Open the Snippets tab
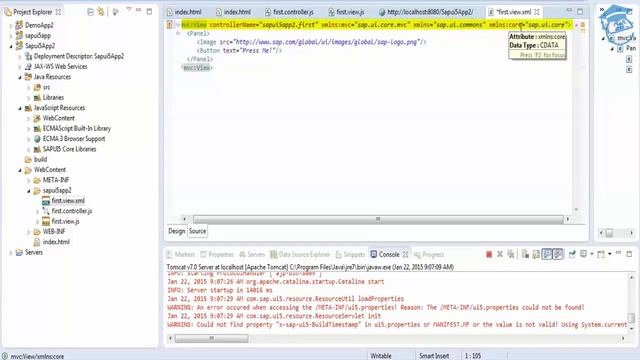 (x=350, y=254)
